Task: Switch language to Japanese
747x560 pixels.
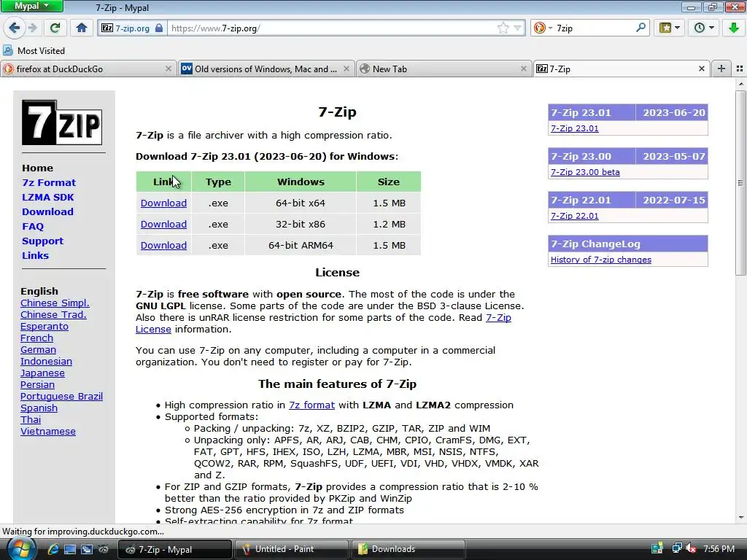Action: pos(42,373)
